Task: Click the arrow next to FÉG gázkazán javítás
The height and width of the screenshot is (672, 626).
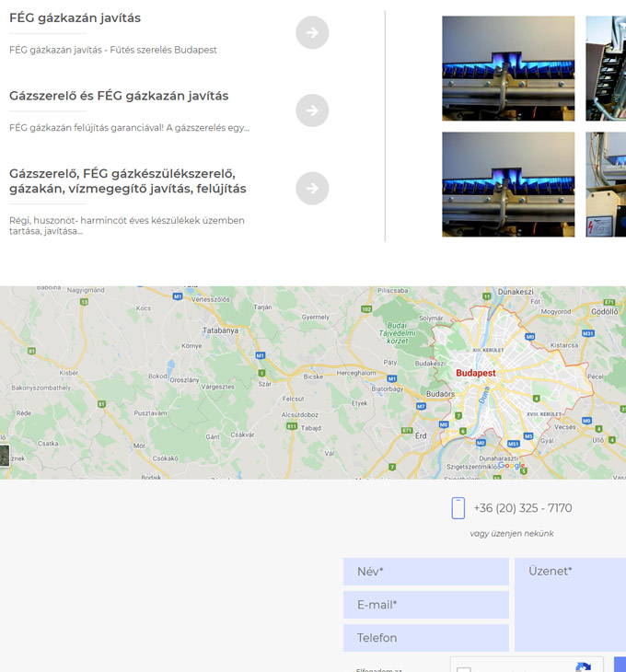Action: (312, 32)
